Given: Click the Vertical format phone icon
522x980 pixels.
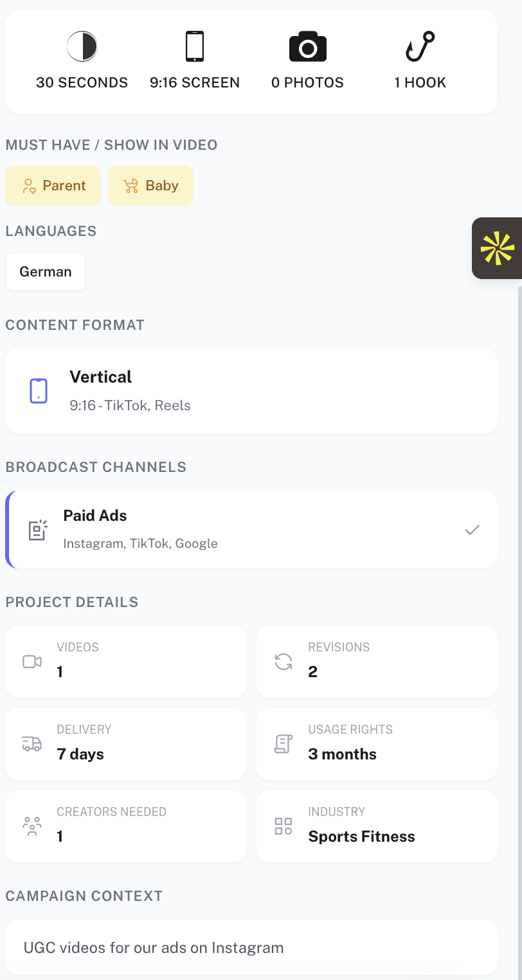Looking at the screenshot, I should pyautogui.click(x=39, y=390).
